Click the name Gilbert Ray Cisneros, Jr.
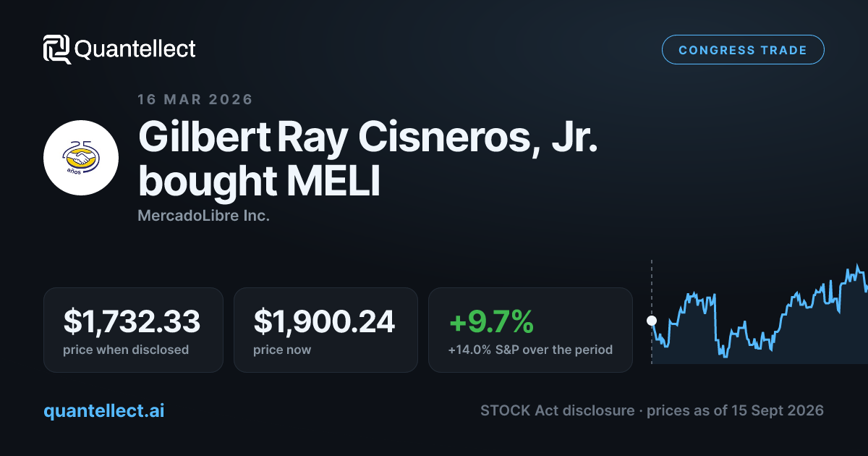The height and width of the screenshot is (456, 868). click(368, 138)
